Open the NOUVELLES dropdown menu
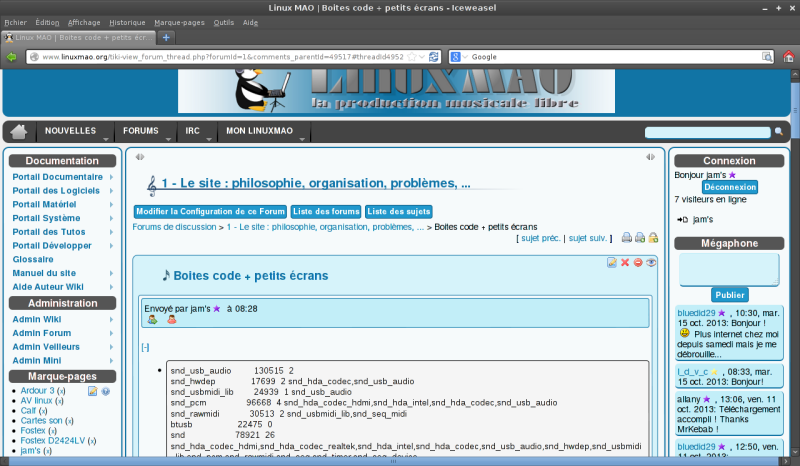Viewport: 800px width, 466px height. point(75,132)
